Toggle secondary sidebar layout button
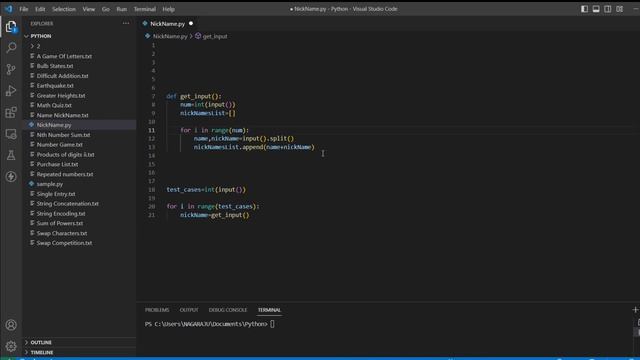The image size is (640, 360). tap(608, 9)
